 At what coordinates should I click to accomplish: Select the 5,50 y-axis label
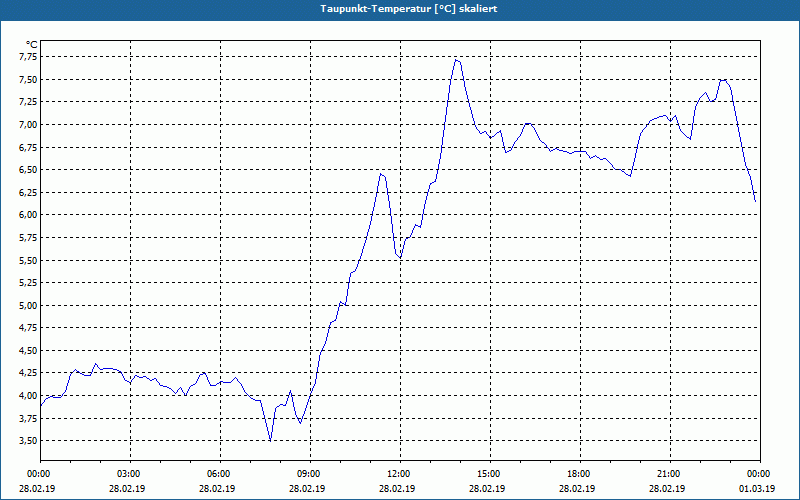(28, 260)
